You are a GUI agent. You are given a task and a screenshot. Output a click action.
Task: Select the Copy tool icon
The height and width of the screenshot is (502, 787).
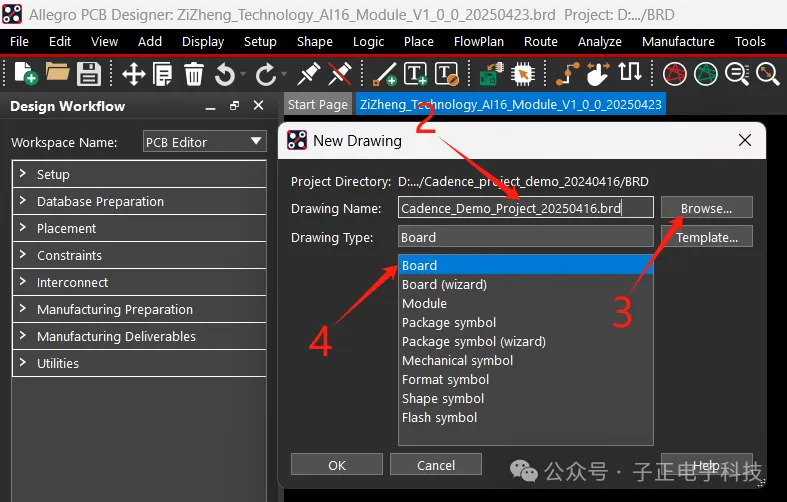point(163,74)
